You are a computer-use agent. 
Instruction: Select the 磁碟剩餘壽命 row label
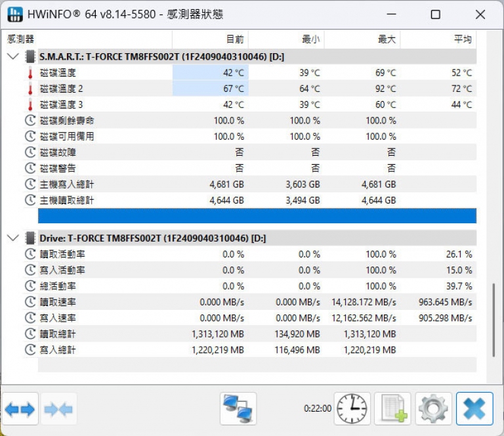click(67, 121)
